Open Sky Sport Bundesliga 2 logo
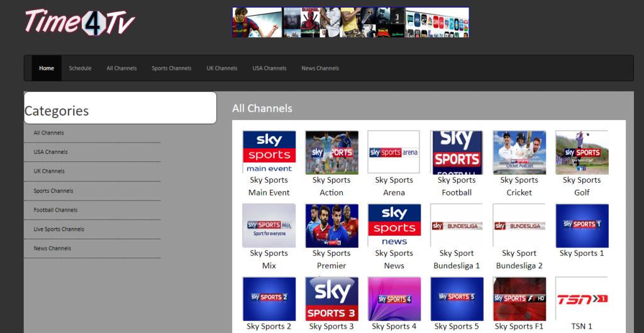This screenshot has height=333, width=644. [x=519, y=226]
